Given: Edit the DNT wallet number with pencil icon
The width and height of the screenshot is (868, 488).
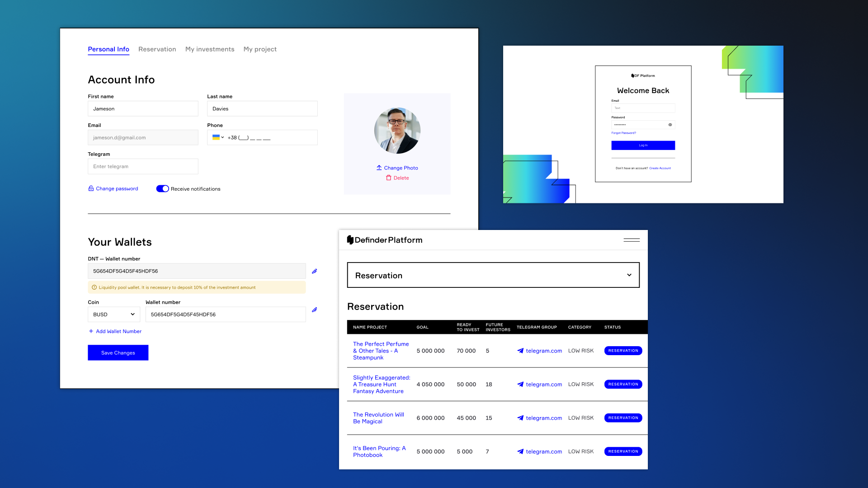Looking at the screenshot, I should click(314, 271).
